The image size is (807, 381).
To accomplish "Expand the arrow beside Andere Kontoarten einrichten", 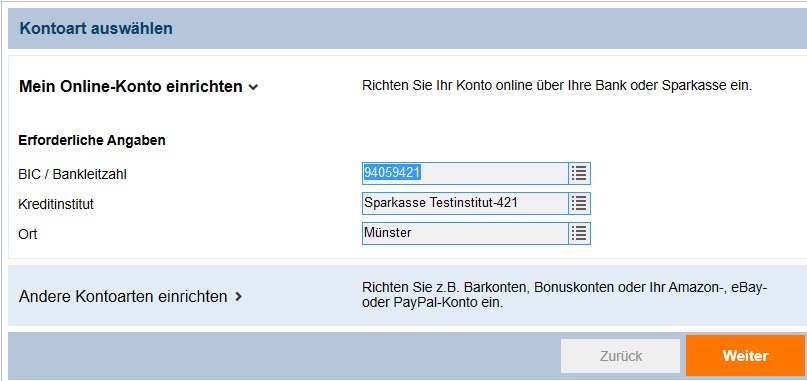I will tap(238, 297).
